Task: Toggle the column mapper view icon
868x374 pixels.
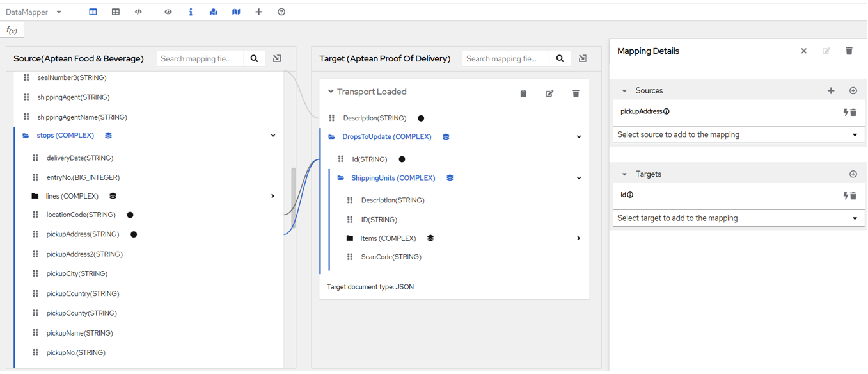Action: (93, 12)
